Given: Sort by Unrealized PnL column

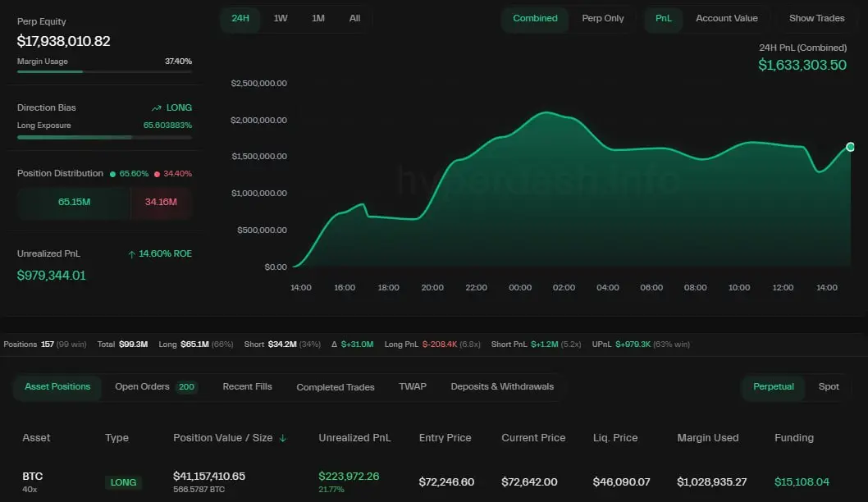Looking at the screenshot, I should point(354,438).
